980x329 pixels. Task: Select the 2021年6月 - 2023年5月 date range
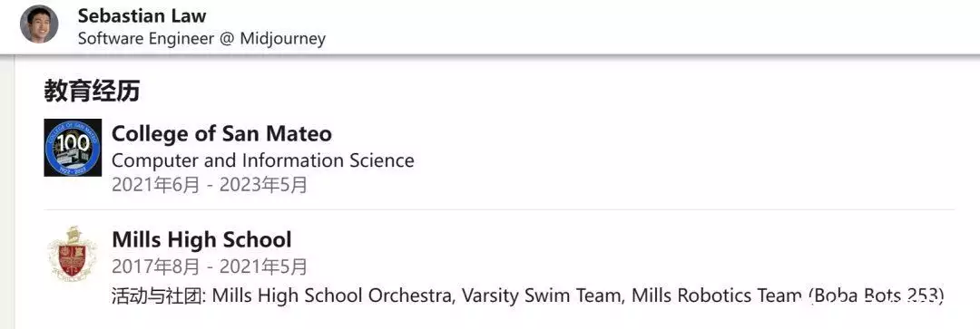click(x=210, y=186)
